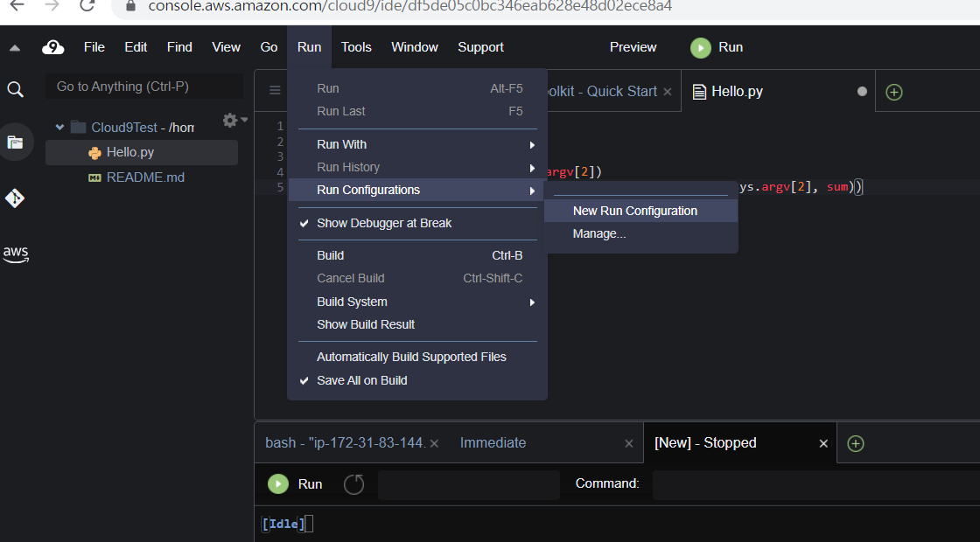Open the Edit menu
The height and width of the screenshot is (542, 980).
(136, 47)
